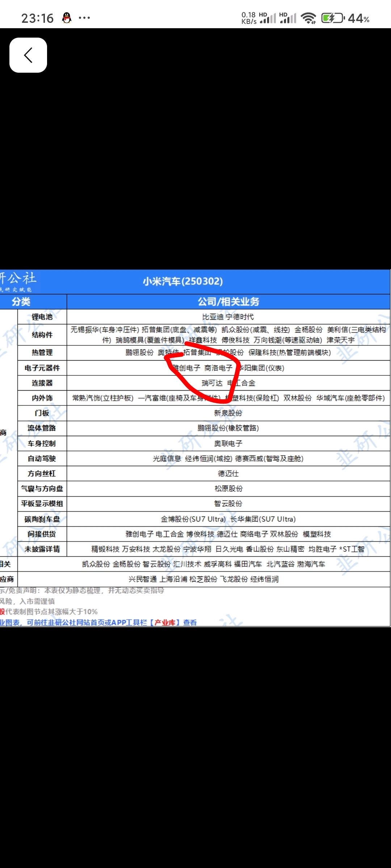
Task: Tap 德赛西威(智驾及座舱) entry
Action: pyautogui.click(x=269, y=459)
